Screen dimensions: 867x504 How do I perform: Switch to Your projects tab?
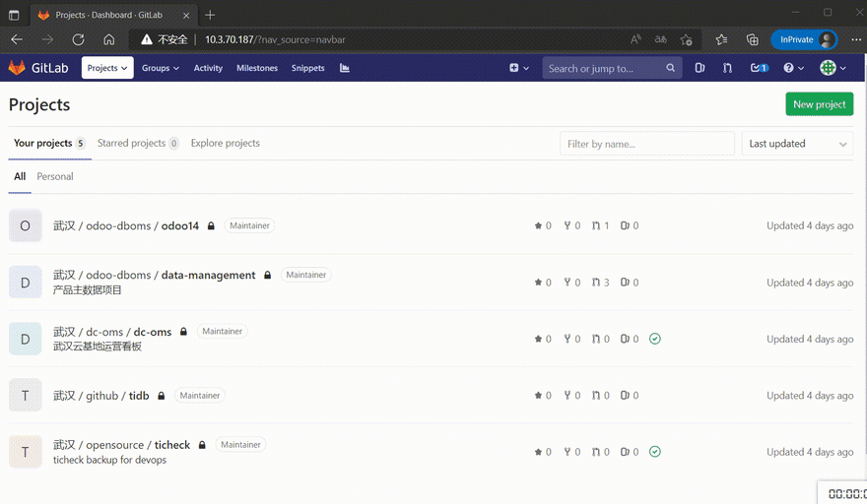(x=49, y=143)
